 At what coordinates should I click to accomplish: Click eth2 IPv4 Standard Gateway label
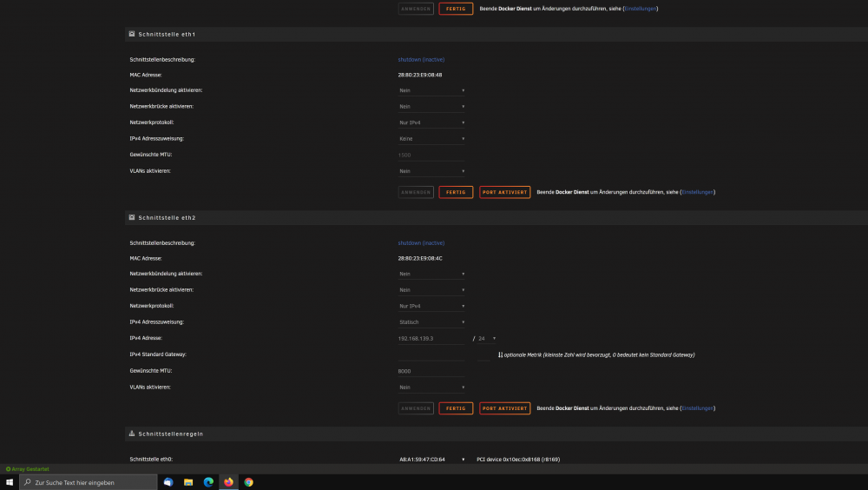158,354
